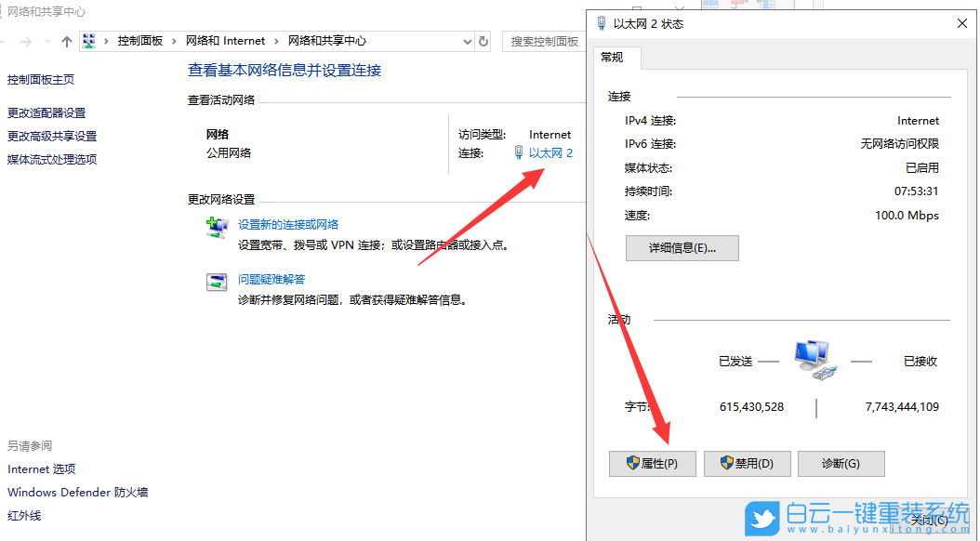Viewport: 980px width, 541px height.
Task: Select the dual-monitor icon for 设置新的连接或网络
Action: [x=218, y=227]
